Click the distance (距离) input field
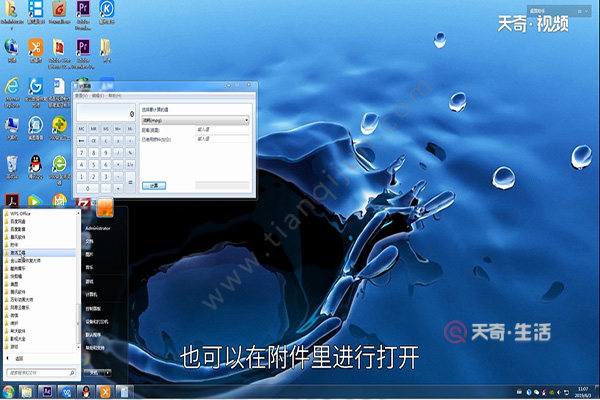This screenshot has height=400, width=600. [x=222, y=130]
